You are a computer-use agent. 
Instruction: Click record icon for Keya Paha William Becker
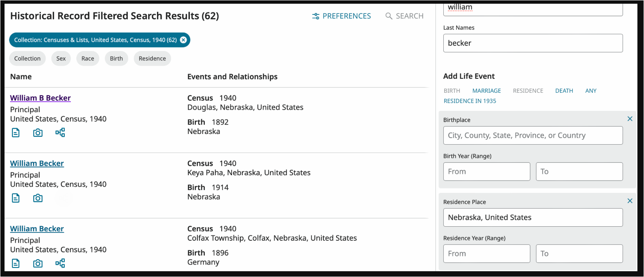(16, 198)
